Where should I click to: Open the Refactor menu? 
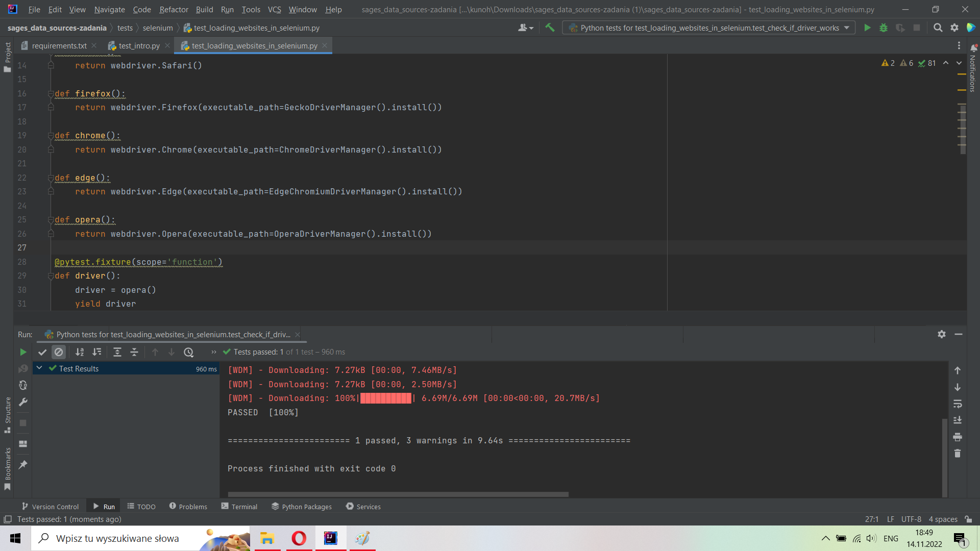tap(174, 9)
